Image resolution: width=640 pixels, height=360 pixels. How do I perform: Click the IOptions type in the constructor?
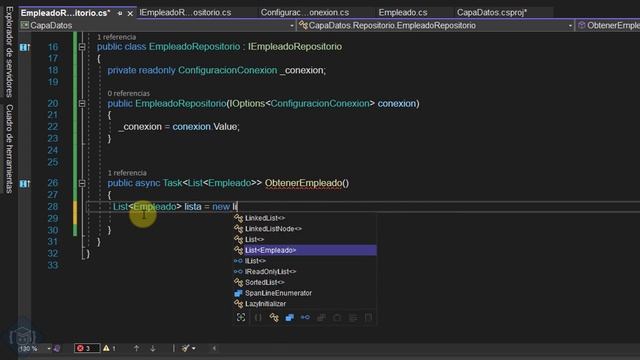point(247,103)
